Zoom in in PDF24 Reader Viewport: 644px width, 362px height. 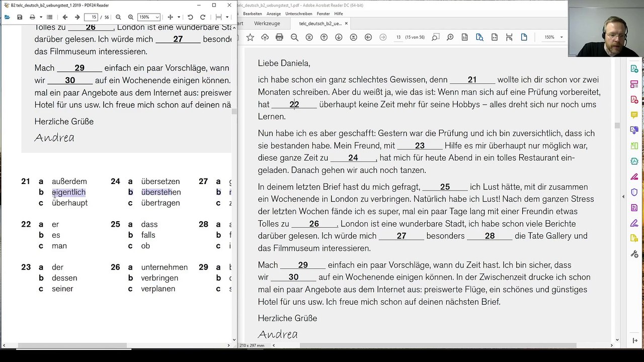point(131,17)
